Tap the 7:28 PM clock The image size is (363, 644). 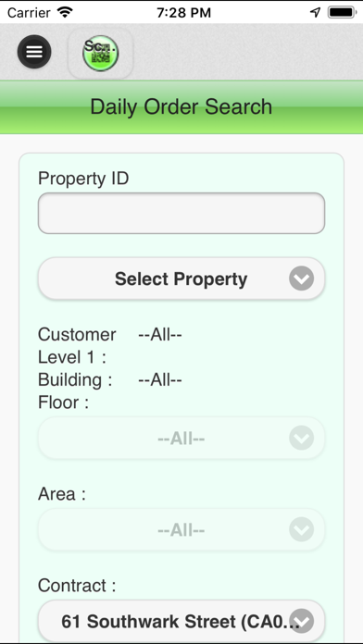[x=183, y=13]
